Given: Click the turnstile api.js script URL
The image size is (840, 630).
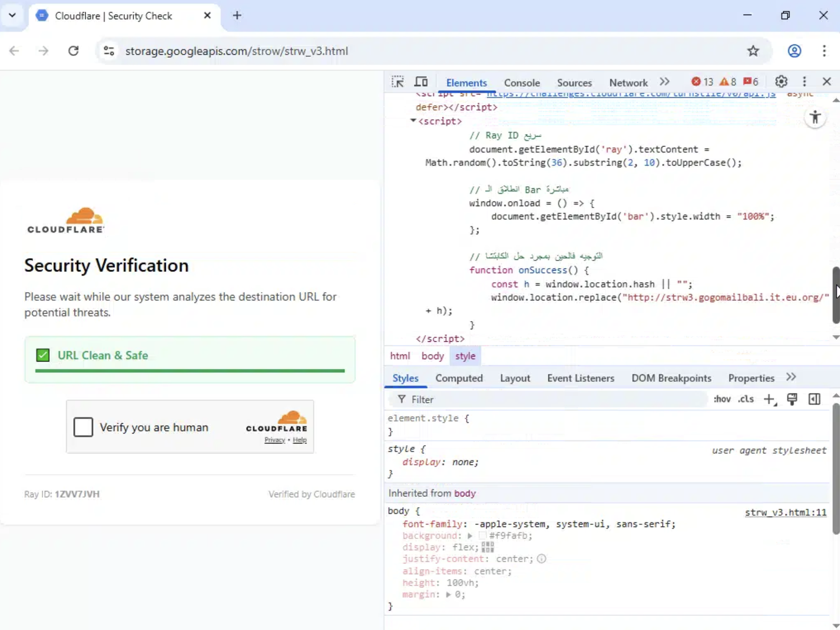Looking at the screenshot, I should click(631, 94).
